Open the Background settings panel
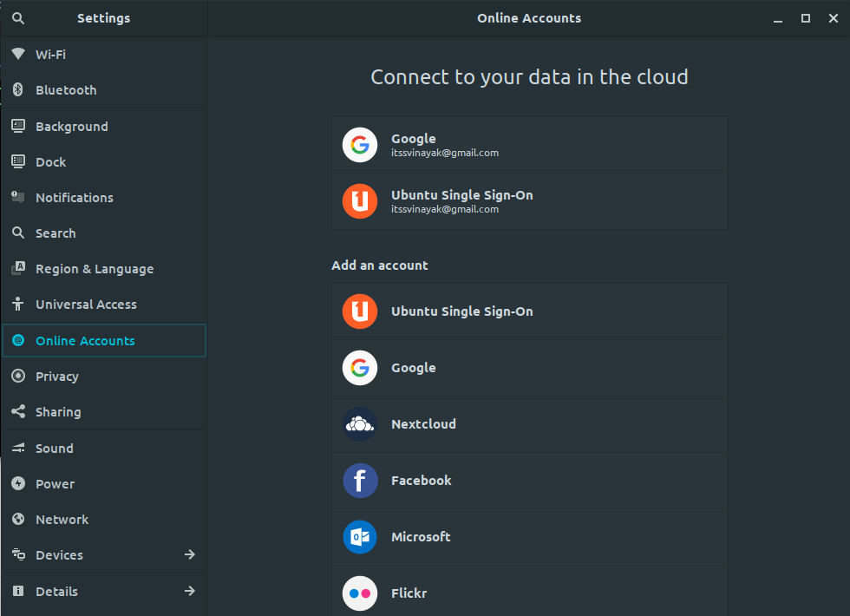850x616 pixels. click(x=72, y=127)
